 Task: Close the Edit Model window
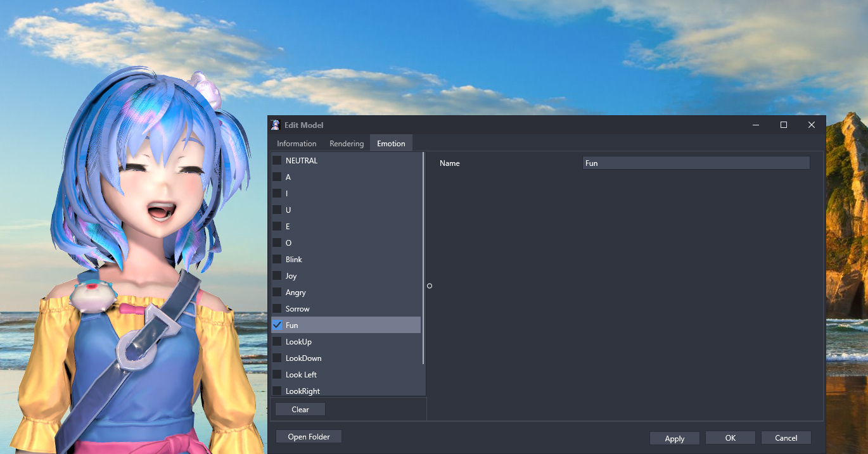pyautogui.click(x=812, y=125)
